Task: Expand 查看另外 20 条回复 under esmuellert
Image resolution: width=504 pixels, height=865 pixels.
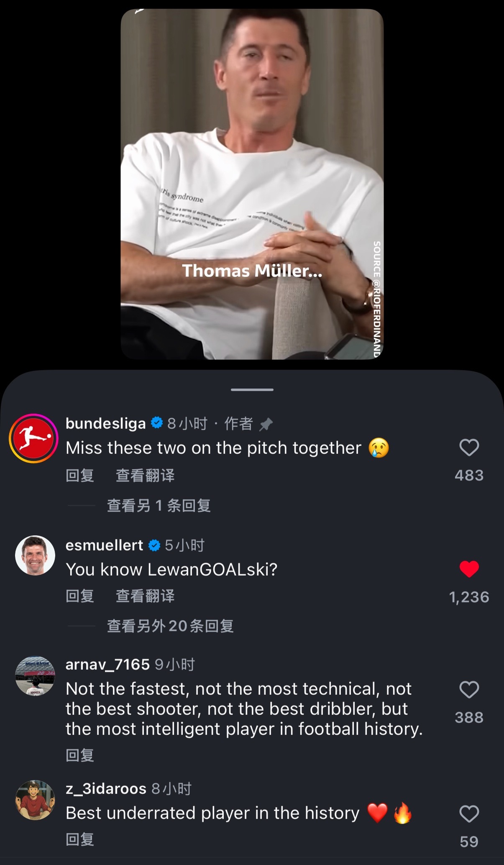Action: (x=170, y=626)
